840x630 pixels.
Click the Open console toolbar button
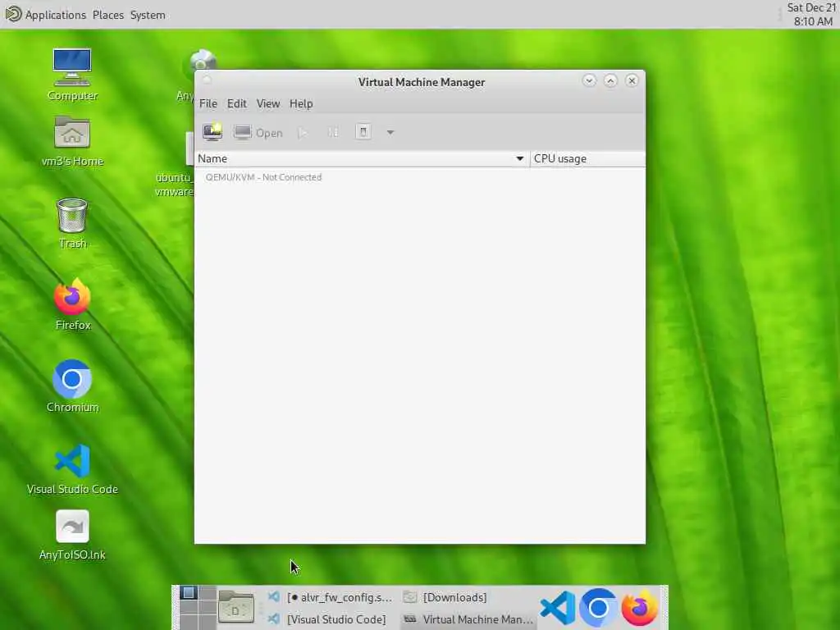(x=258, y=132)
